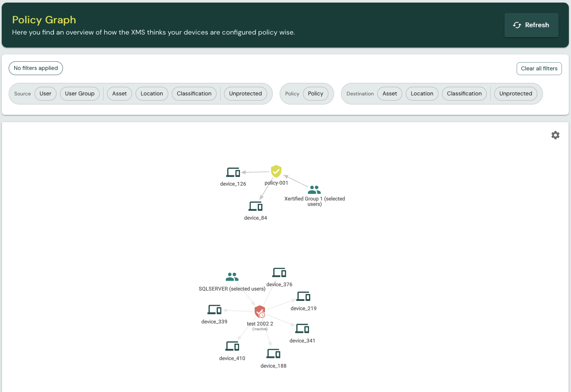Click the device_84 label text
571x392 pixels.
(256, 218)
